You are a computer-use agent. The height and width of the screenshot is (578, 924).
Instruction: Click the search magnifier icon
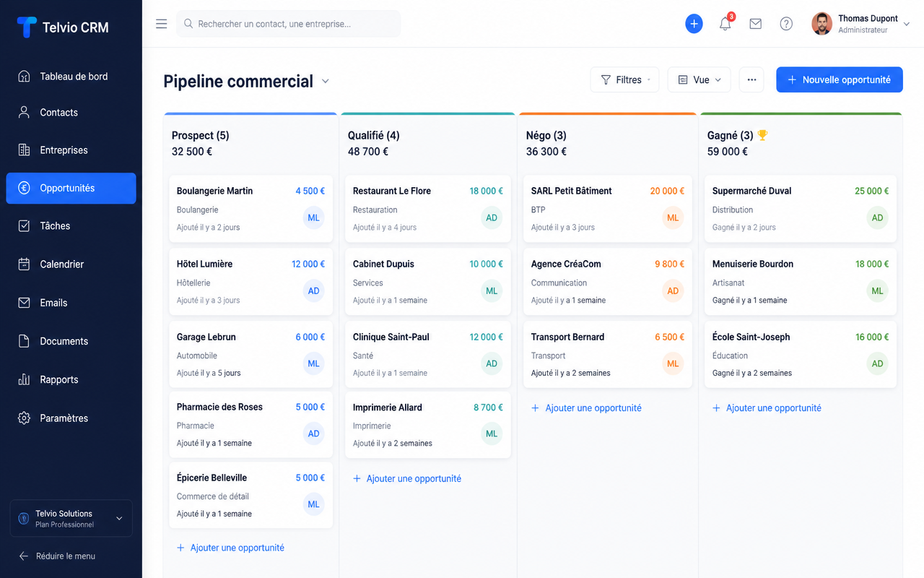[x=188, y=24]
